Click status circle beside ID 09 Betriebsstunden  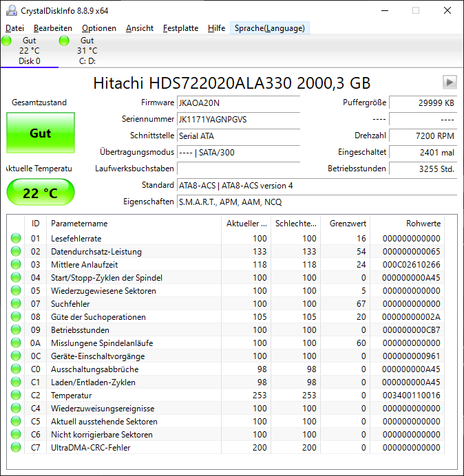coord(16,329)
